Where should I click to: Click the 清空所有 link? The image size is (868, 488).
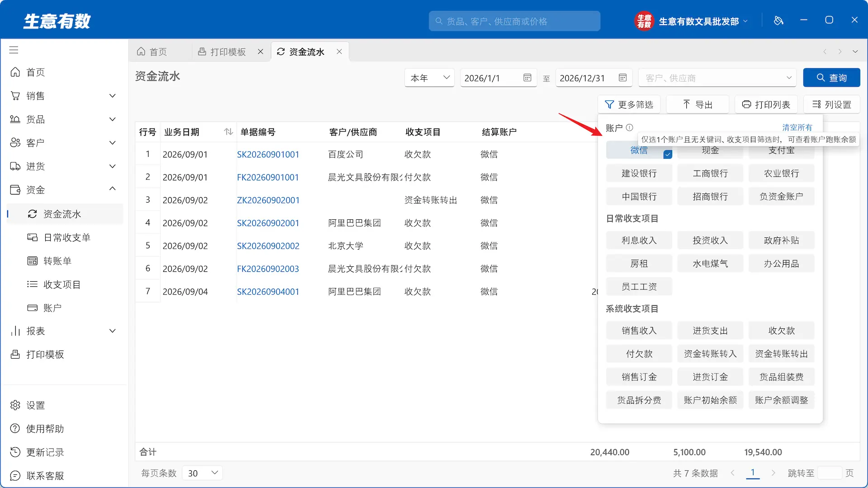[797, 128]
